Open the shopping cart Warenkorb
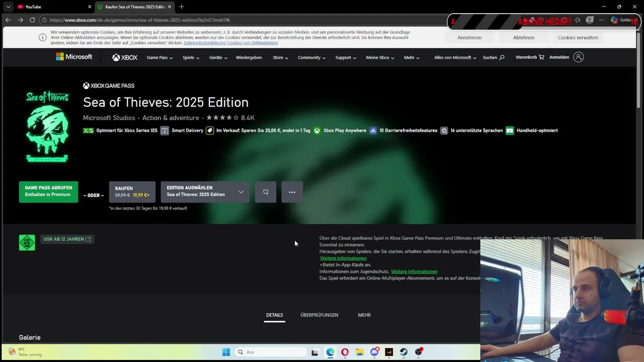 (530, 57)
